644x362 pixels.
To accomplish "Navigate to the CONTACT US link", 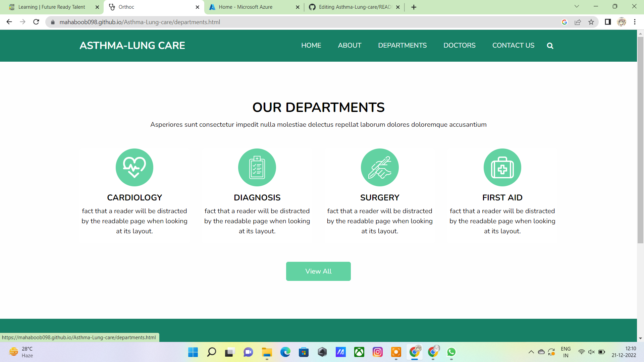I will click(x=513, y=46).
